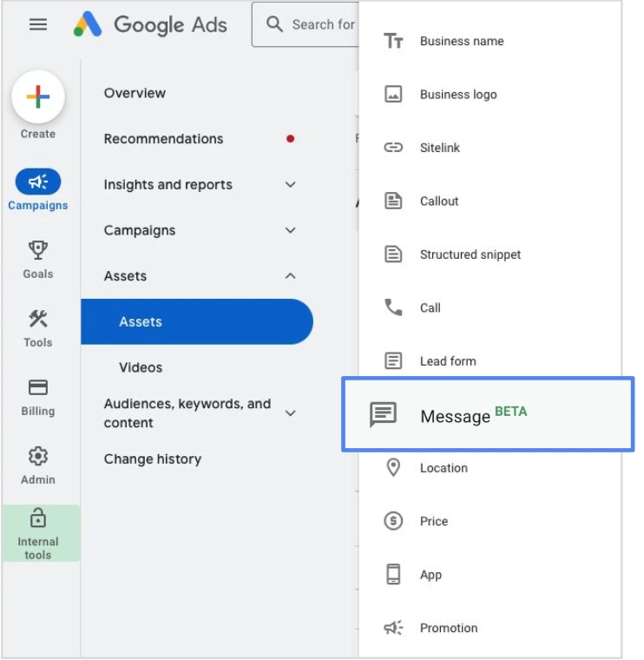Choose Message BETA asset type
644x660 pixels.
tap(488, 414)
